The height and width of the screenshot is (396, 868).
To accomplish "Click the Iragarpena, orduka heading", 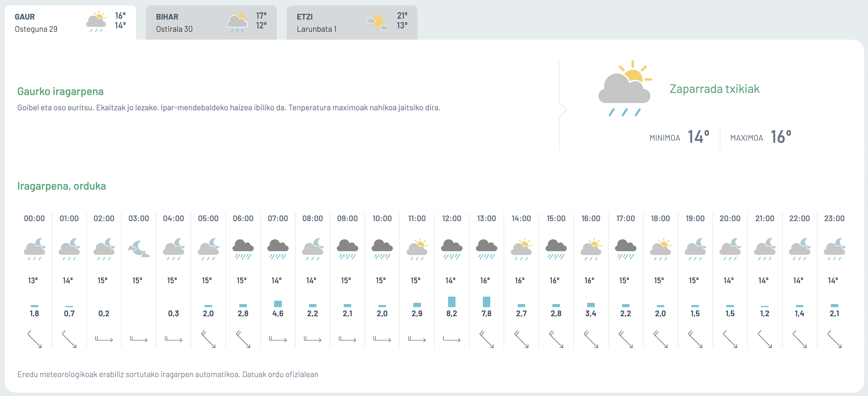I will (x=62, y=186).
